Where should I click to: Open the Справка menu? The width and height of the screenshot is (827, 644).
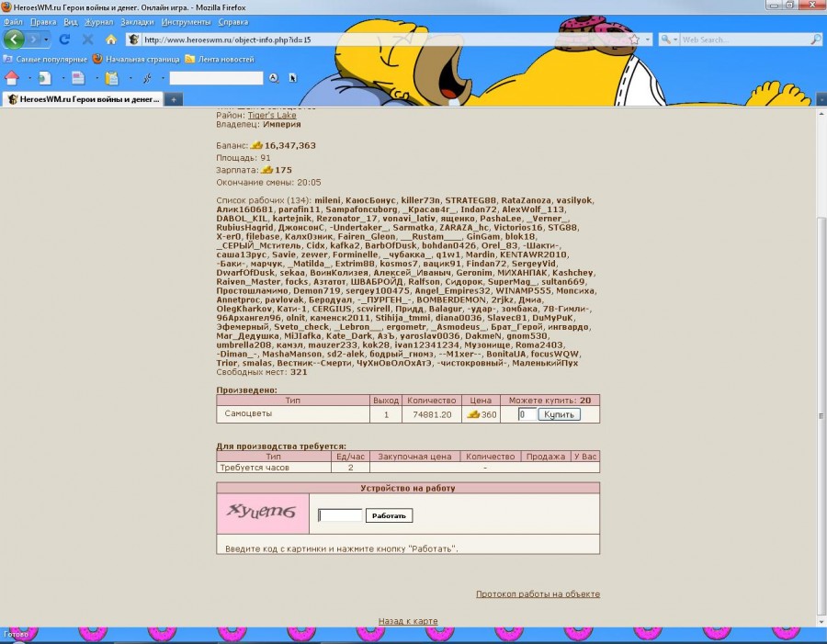pos(233,22)
